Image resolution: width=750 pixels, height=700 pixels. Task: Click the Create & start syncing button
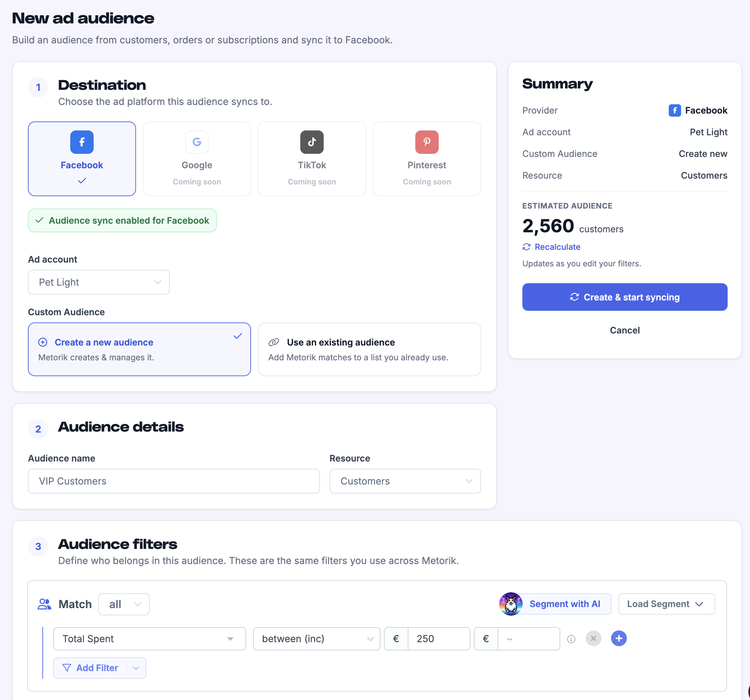pos(625,297)
